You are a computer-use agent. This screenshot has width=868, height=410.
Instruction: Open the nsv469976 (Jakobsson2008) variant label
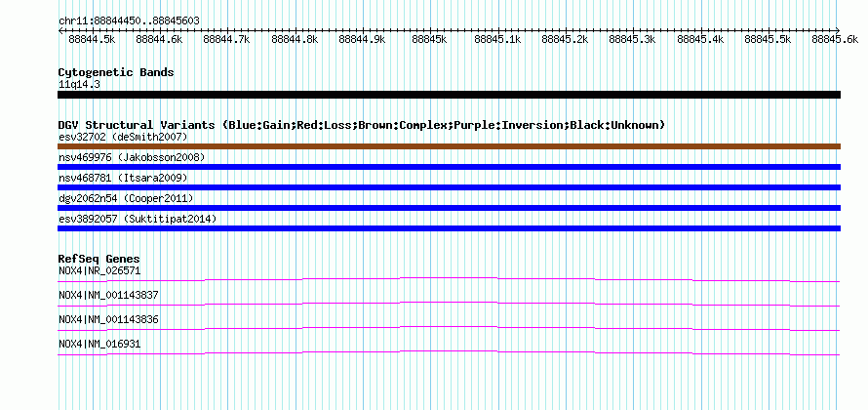(x=132, y=157)
